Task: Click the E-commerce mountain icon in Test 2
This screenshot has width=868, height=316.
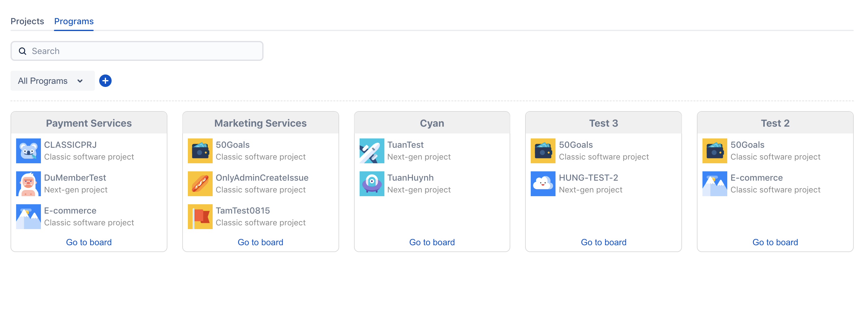Action: point(714,183)
